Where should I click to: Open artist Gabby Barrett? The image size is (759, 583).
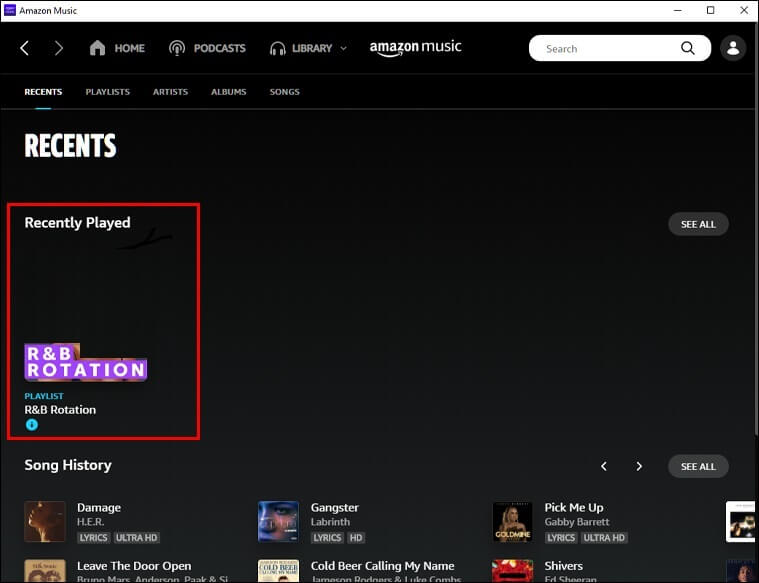pyautogui.click(x=577, y=522)
